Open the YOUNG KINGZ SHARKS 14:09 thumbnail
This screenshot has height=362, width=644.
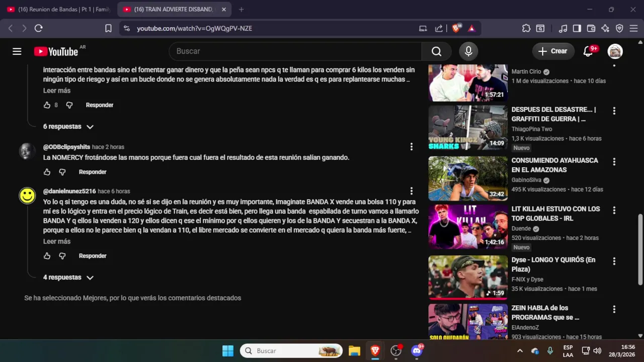point(468,128)
